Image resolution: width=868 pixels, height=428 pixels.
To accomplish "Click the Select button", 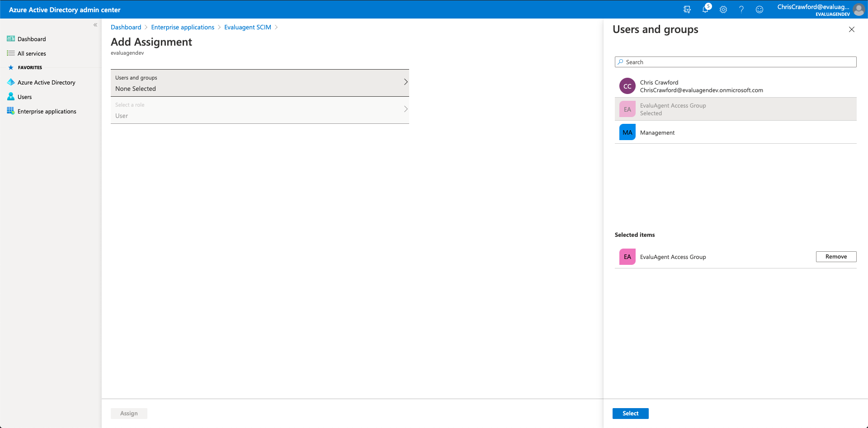I will 631,414.
